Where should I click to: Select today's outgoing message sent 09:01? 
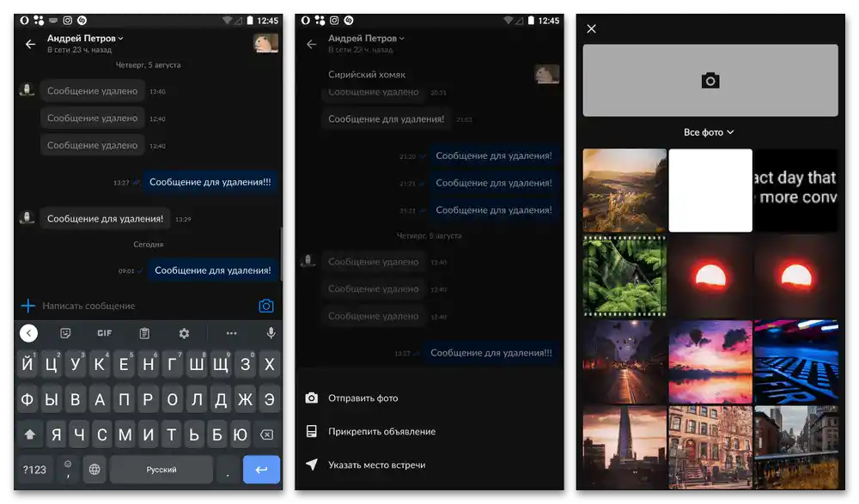[x=212, y=270]
